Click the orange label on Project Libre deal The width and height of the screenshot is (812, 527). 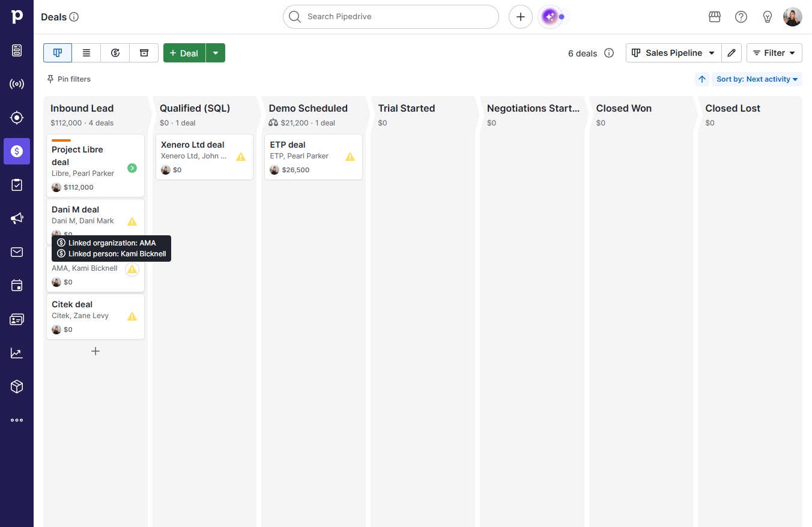pos(61,140)
